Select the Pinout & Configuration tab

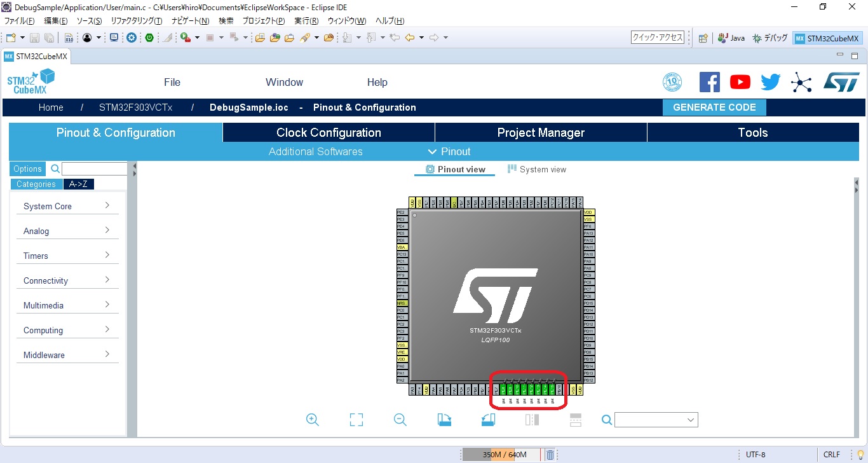[116, 133]
